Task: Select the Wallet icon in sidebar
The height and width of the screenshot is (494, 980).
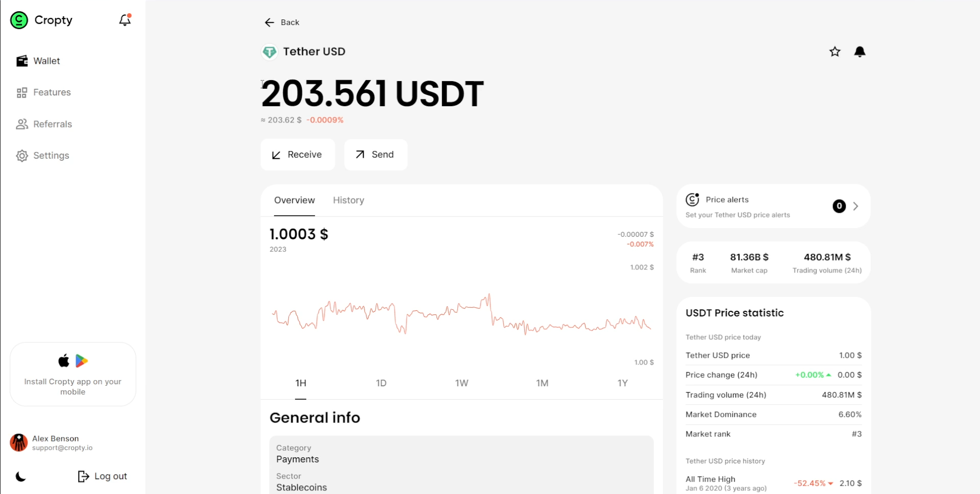Action: click(x=21, y=61)
